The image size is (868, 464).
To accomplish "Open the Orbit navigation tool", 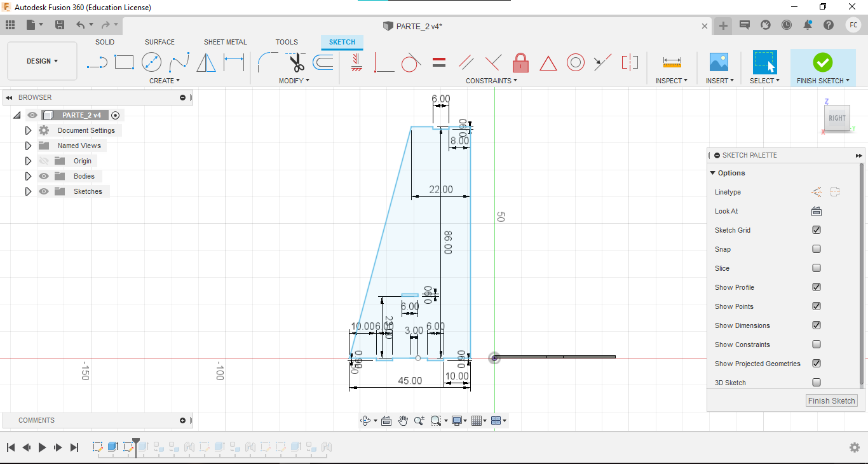I will 365,420.
